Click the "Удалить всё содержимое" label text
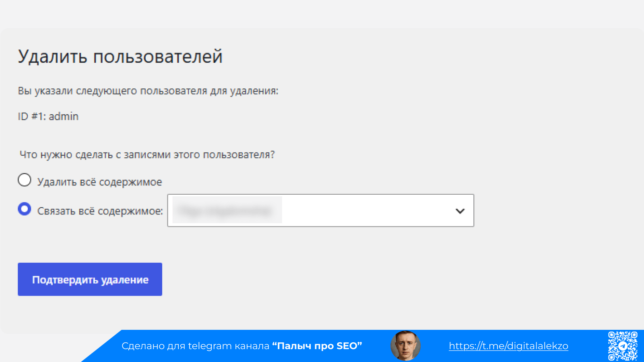The width and height of the screenshot is (644, 362). pyautogui.click(x=100, y=182)
